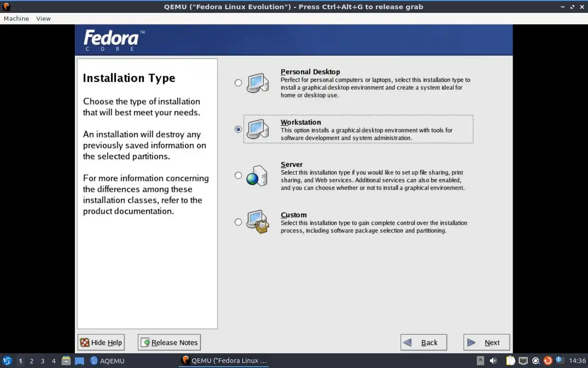Click the Server heading label
Screen dimensions: 588x368
click(x=291, y=164)
